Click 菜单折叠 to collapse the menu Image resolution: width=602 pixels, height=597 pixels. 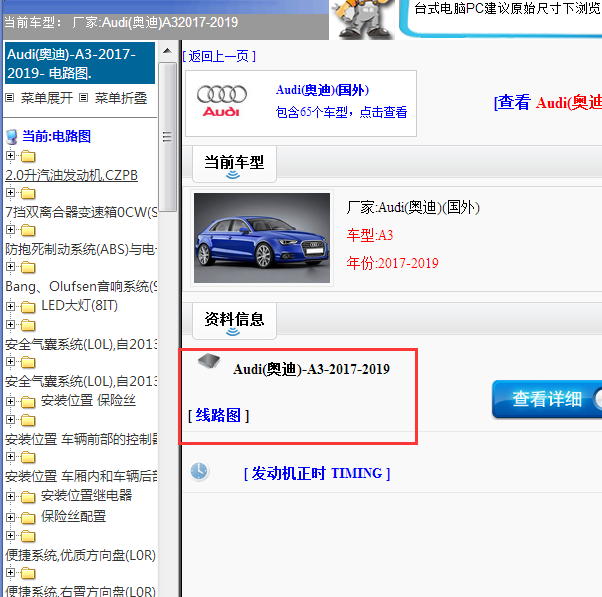coord(121,98)
